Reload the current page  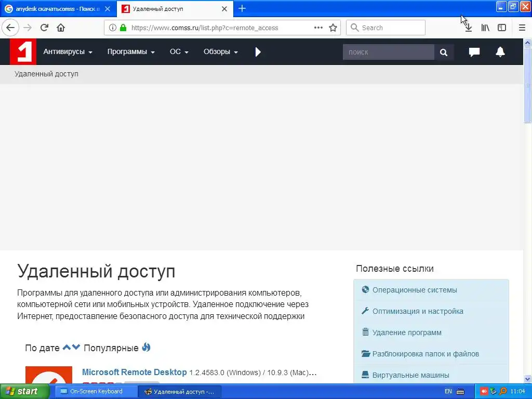(45, 28)
